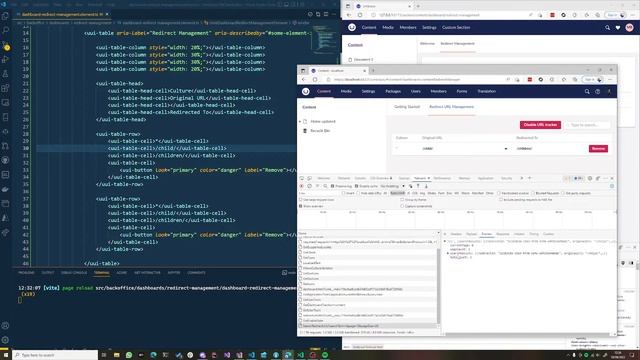Open Settings section in front Umbraco window
640x360 pixels.
click(368, 91)
